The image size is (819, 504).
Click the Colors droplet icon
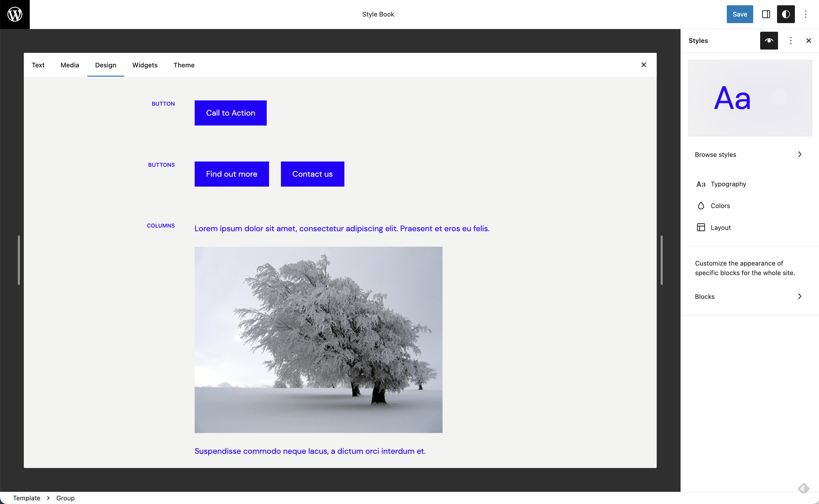pos(701,206)
